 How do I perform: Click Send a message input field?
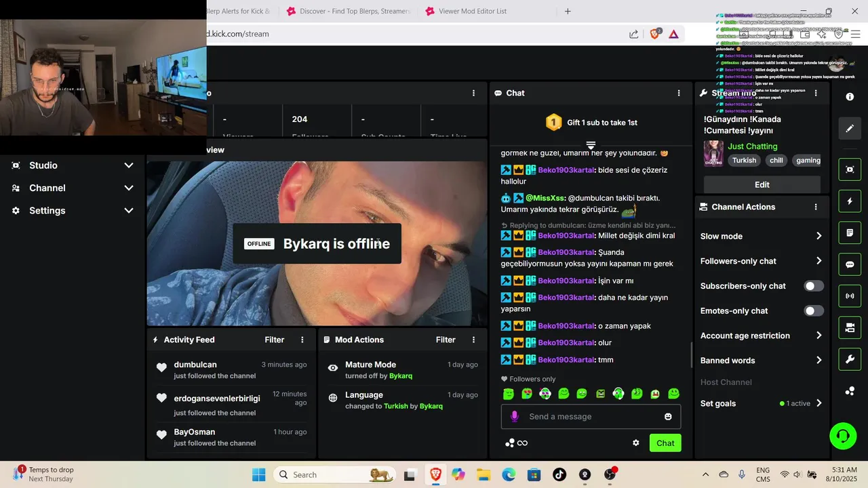[591, 416]
